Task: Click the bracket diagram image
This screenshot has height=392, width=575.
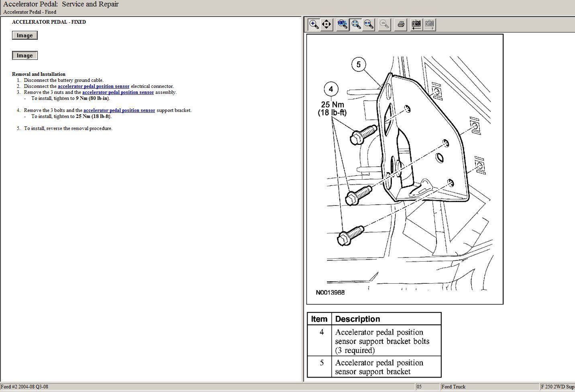Action: point(405,169)
